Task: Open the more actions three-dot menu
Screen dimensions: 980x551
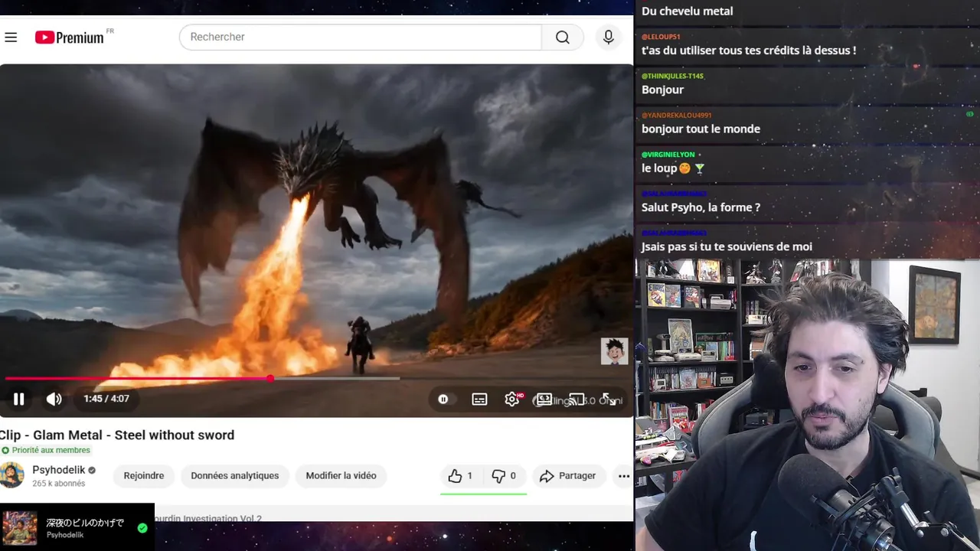Action: click(x=624, y=476)
